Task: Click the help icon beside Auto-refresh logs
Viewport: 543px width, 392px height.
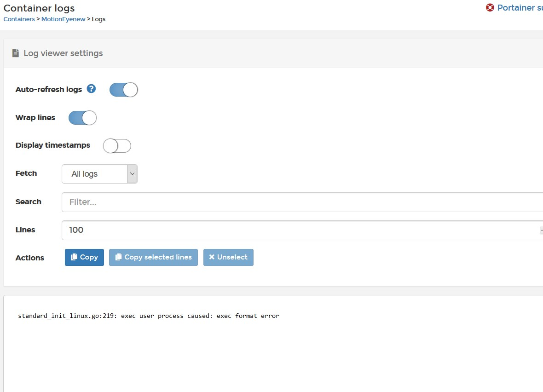Action: 91,89
